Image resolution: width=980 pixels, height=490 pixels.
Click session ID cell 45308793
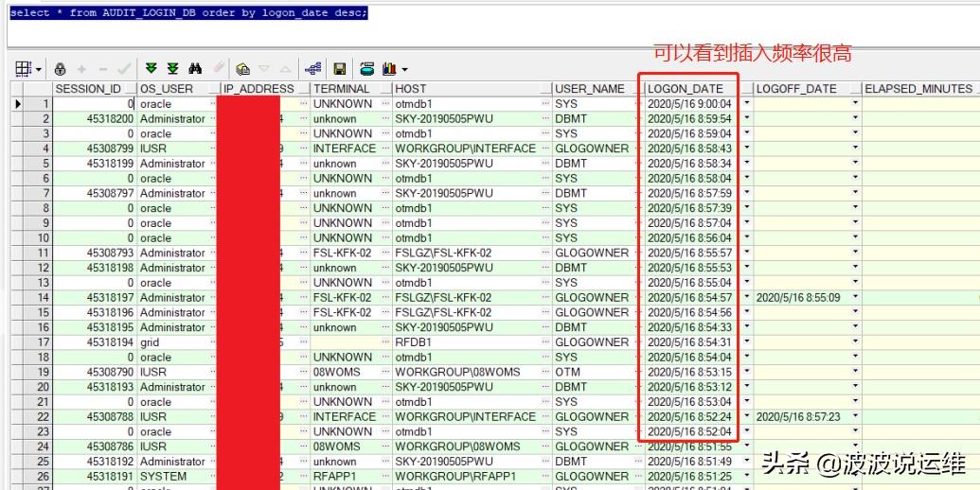click(95, 253)
